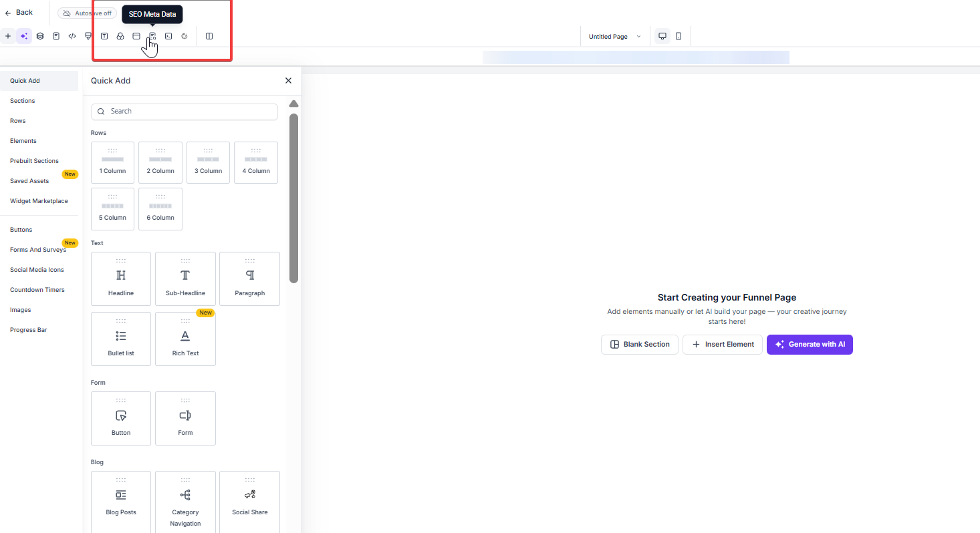Click the scroll-up arrow above the scrollbar

tap(293, 104)
